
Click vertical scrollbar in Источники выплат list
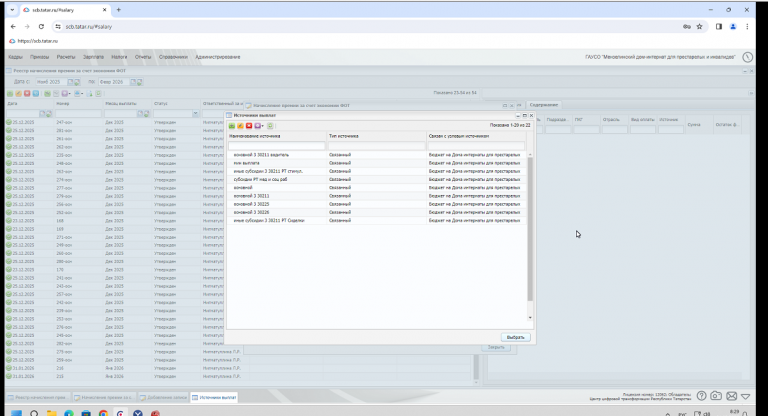point(530,228)
